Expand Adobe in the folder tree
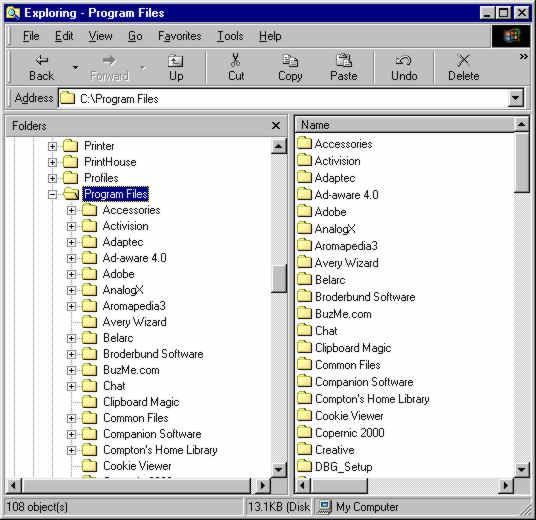536x520 pixels. click(x=71, y=274)
